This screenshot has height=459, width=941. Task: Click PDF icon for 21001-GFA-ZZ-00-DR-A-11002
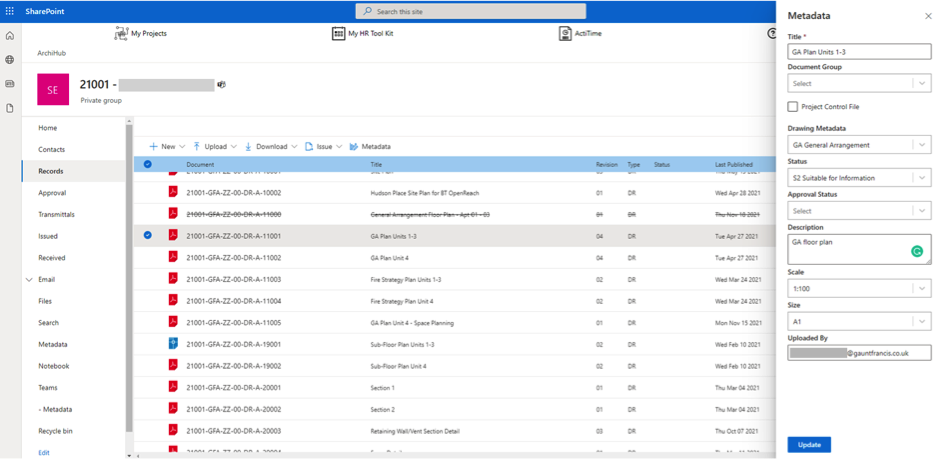point(173,257)
